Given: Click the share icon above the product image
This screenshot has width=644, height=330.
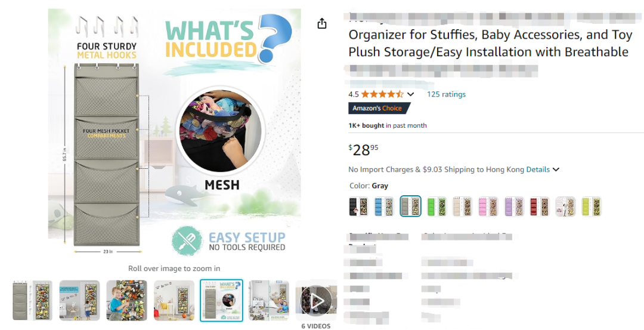Looking at the screenshot, I should [322, 24].
